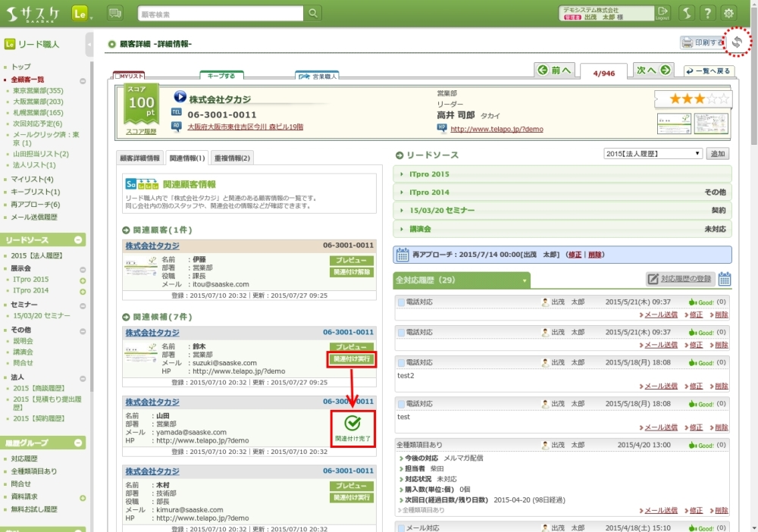Switch to the 顧客詳細情報 tab
758x532 pixels.
(x=142, y=158)
